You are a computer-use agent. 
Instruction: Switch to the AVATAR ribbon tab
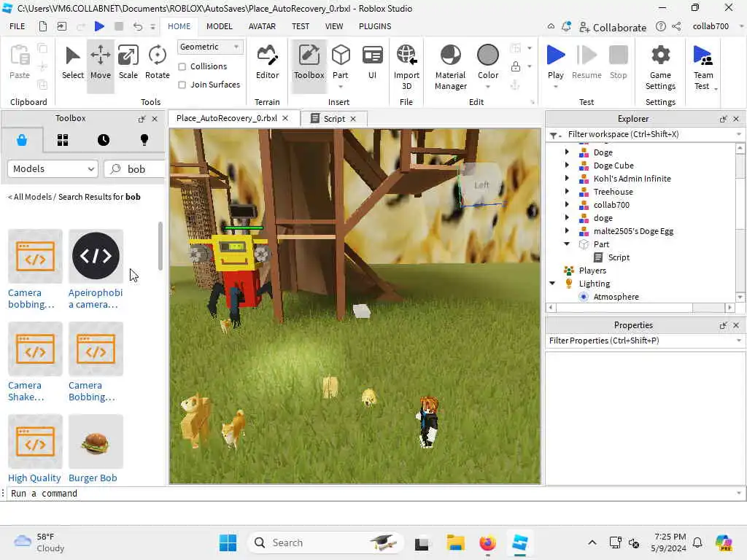[x=262, y=26]
